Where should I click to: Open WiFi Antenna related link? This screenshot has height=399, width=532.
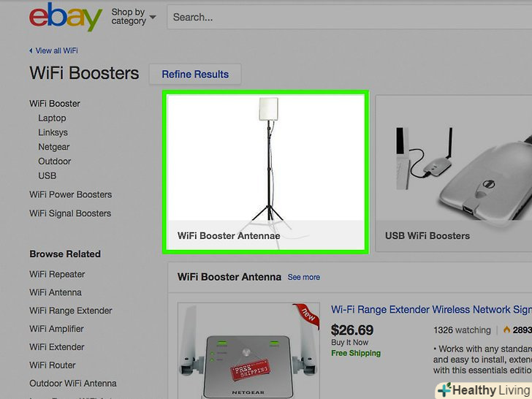point(56,292)
